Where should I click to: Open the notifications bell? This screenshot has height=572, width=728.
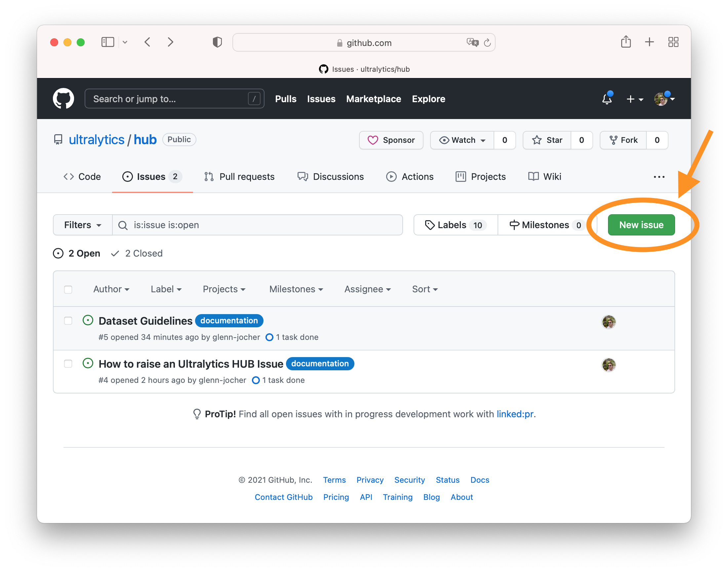tap(607, 99)
